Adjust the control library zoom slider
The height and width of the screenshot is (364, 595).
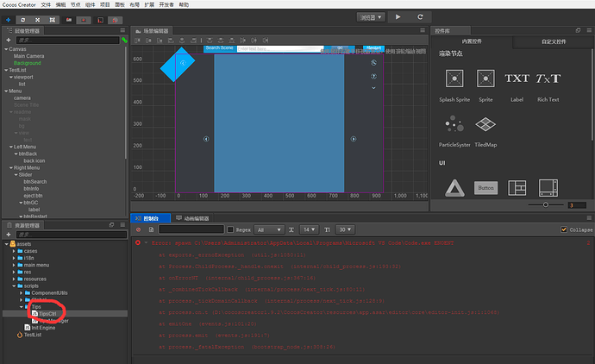click(x=546, y=205)
